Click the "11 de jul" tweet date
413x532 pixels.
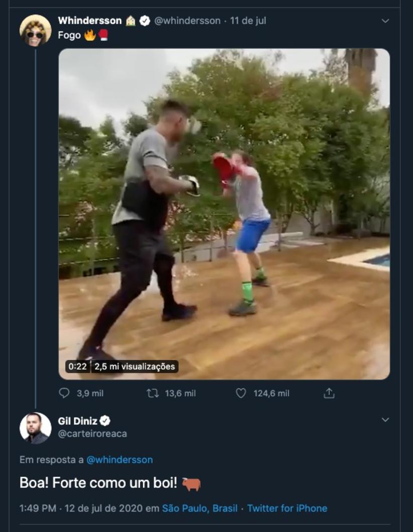[x=248, y=21]
